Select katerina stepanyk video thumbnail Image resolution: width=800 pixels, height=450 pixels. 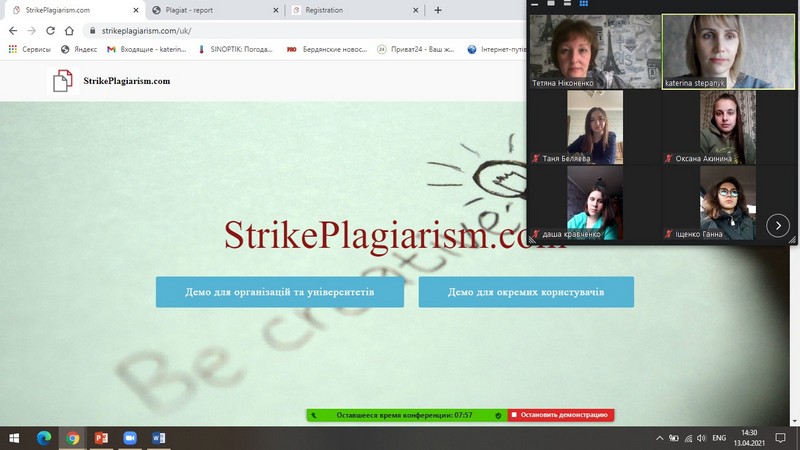[729, 51]
